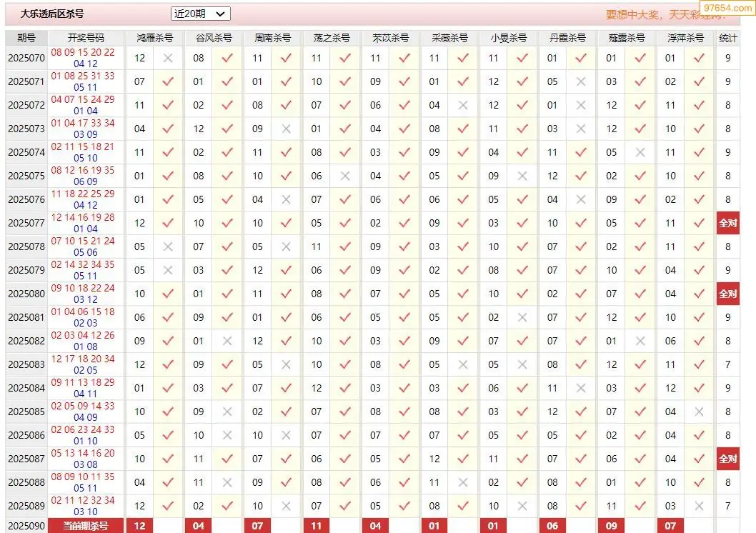Click the red 07 under 浮萍 in row 2025090
The height and width of the screenshot is (533, 756).
click(x=670, y=526)
